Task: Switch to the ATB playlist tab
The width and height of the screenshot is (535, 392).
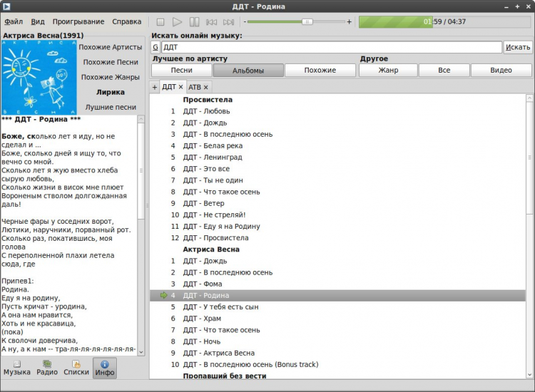Action: (195, 87)
